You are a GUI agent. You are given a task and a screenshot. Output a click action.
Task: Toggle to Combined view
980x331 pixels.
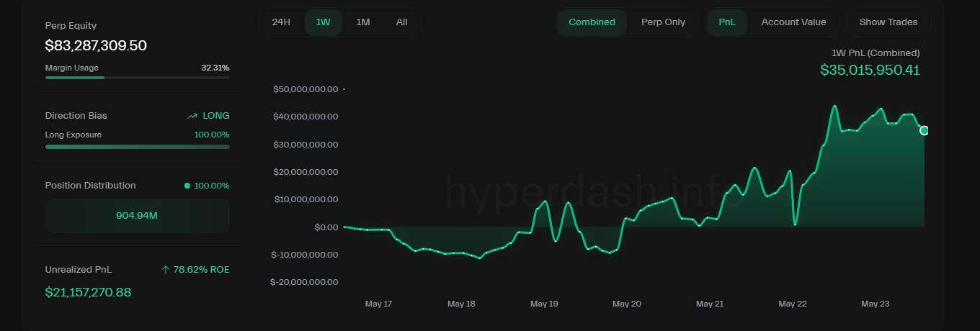click(592, 22)
